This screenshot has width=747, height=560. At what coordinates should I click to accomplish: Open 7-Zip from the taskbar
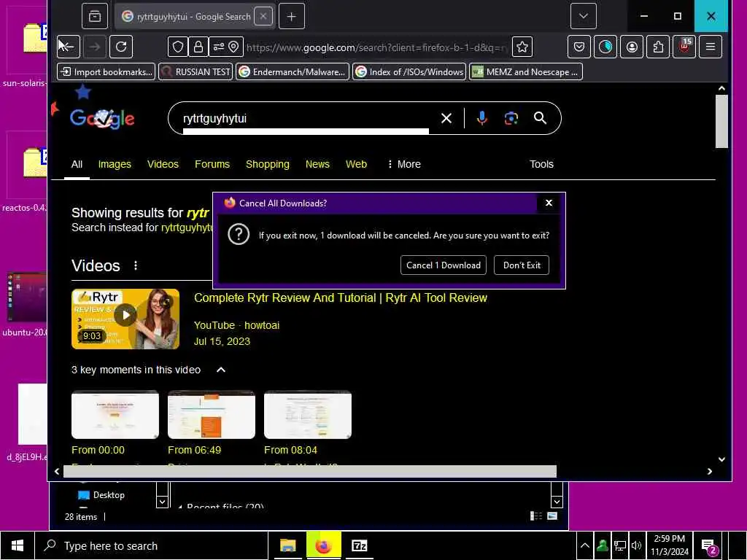click(359, 545)
